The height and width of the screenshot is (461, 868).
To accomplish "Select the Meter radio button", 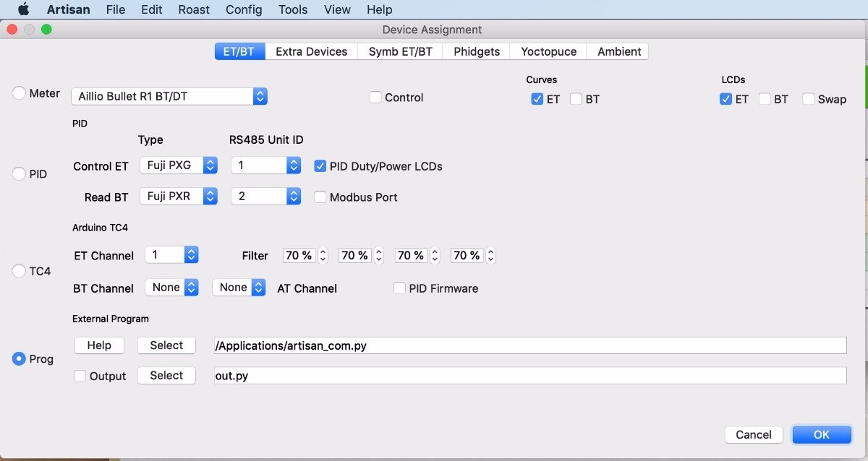I will coord(19,93).
